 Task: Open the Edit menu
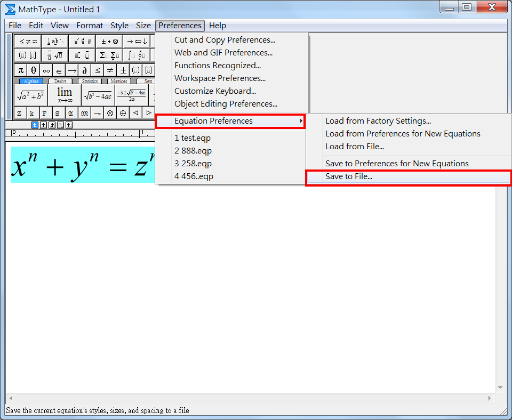(36, 26)
